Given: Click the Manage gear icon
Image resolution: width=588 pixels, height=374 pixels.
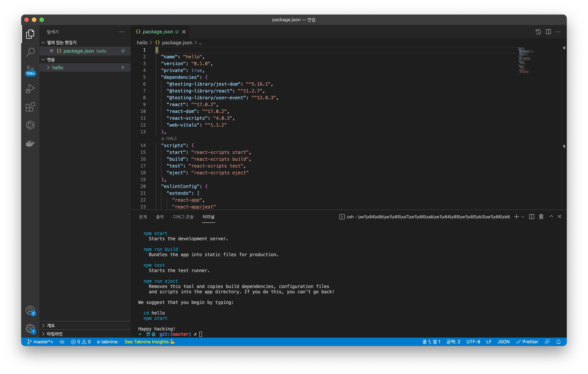Looking at the screenshot, I should click(30, 328).
